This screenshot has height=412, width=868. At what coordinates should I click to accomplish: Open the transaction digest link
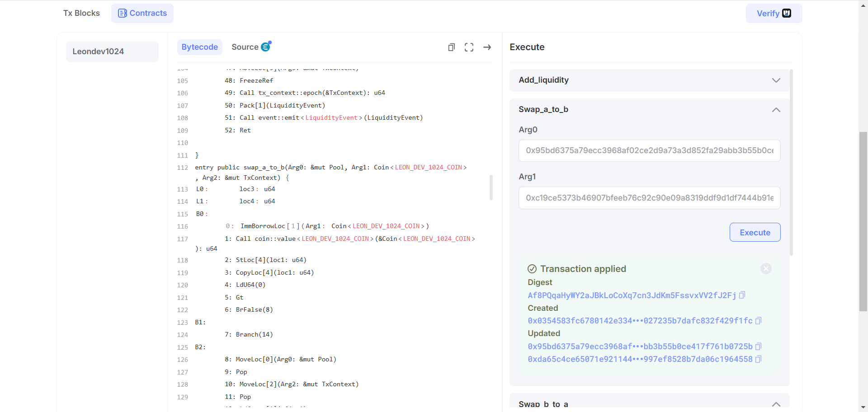632,295
